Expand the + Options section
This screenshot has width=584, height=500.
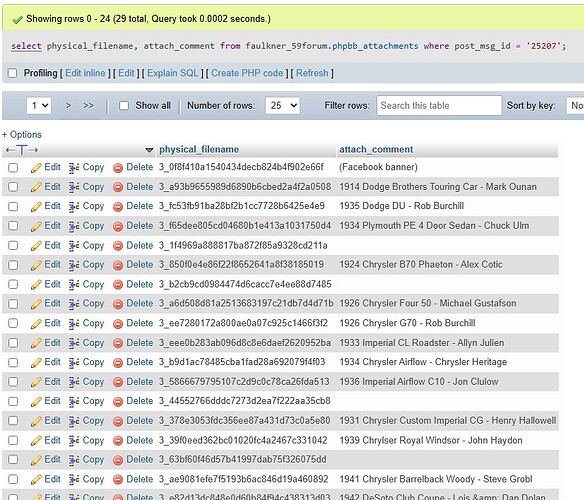[22, 135]
